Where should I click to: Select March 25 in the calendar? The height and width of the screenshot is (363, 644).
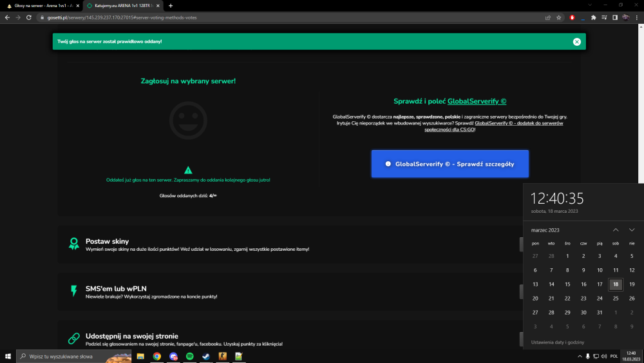pos(616,299)
